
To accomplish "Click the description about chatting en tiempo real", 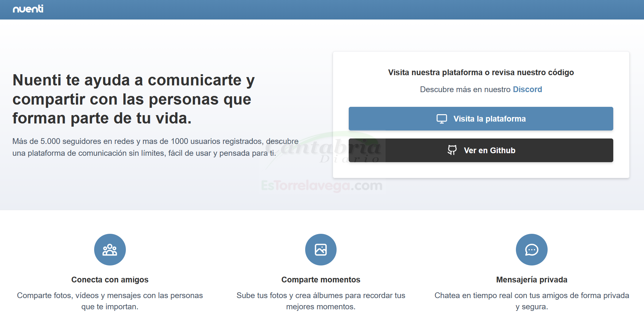I will 532,301.
